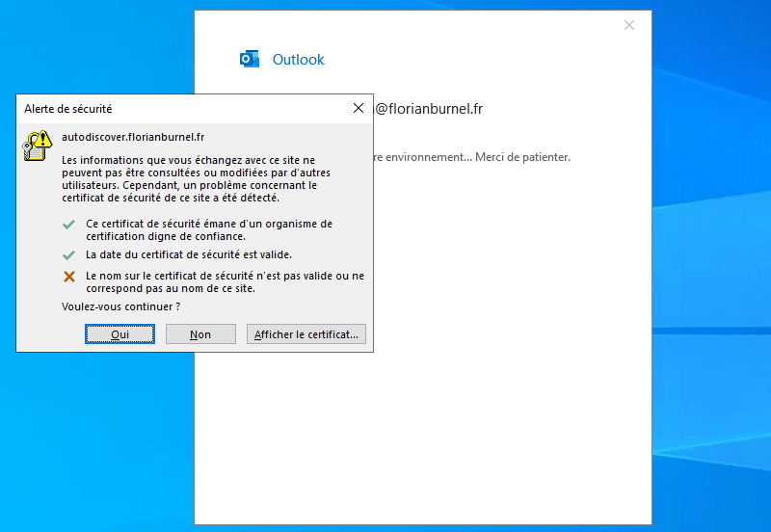Click the @florianburnel.fr email address text

click(428, 109)
